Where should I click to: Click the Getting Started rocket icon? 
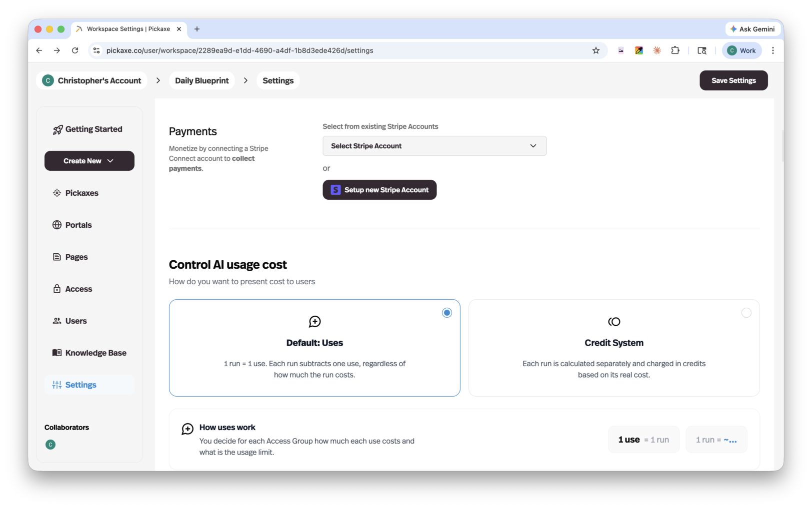tap(57, 129)
